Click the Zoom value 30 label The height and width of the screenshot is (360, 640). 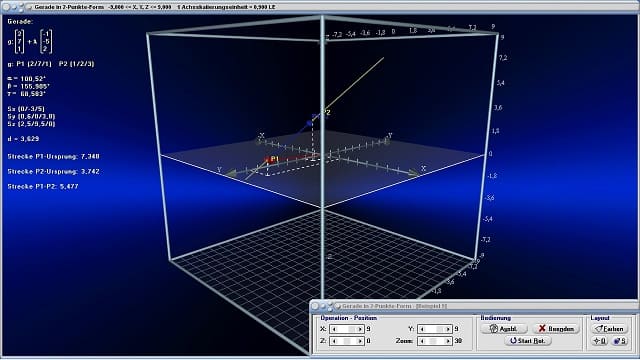pyautogui.click(x=458, y=341)
